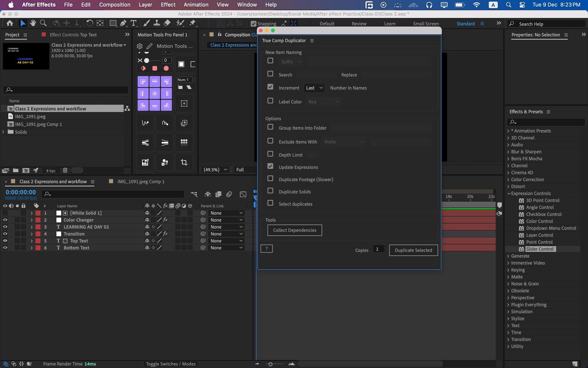Create a new composition from project panel
The height and width of the screenshot is (368, 588).
point(26,170)
